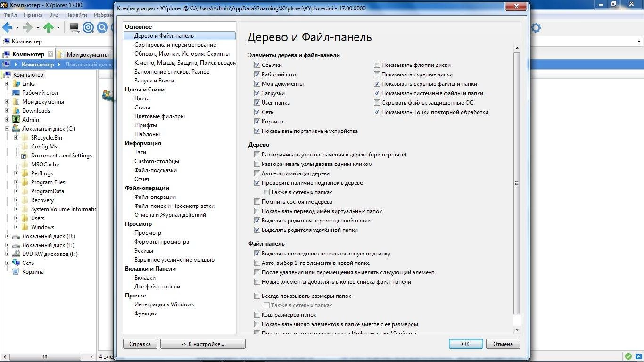Click the Рабочий стол icon in the tree

tap(16, 93)
